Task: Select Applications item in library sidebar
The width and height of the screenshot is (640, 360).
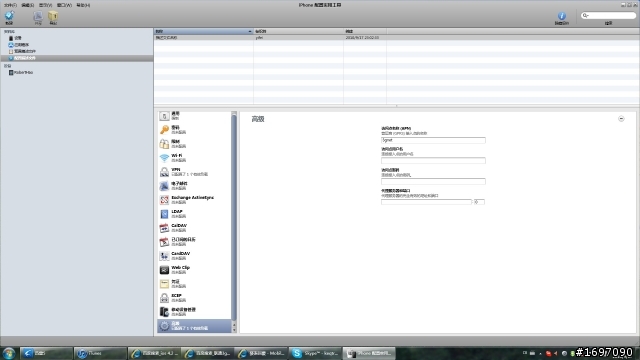Action: (19, 45)
